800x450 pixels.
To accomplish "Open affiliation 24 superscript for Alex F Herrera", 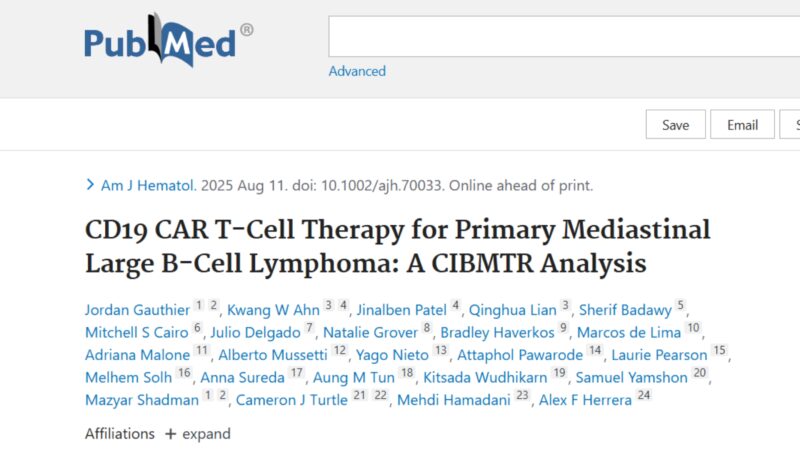I will [x=644, y=395].
